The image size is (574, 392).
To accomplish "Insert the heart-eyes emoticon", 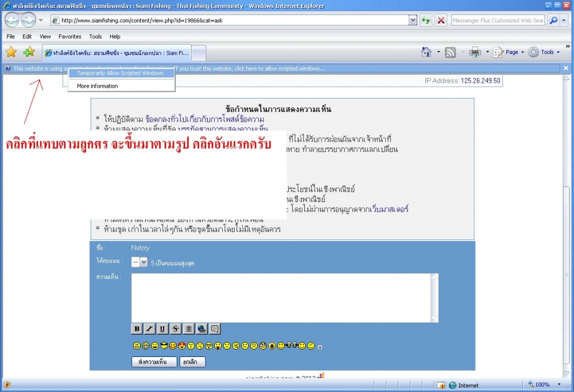I will (182, 346).
